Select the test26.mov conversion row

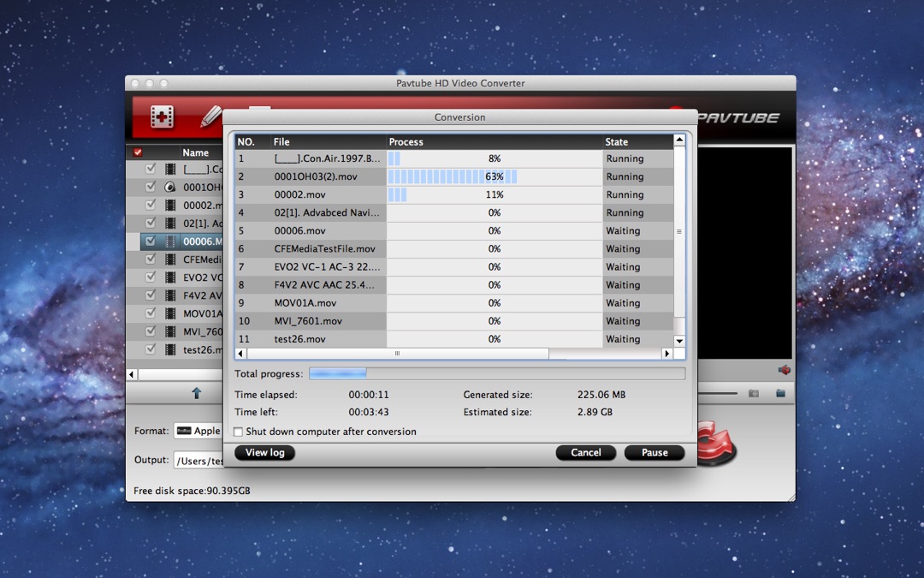click(x=453, y=338)
